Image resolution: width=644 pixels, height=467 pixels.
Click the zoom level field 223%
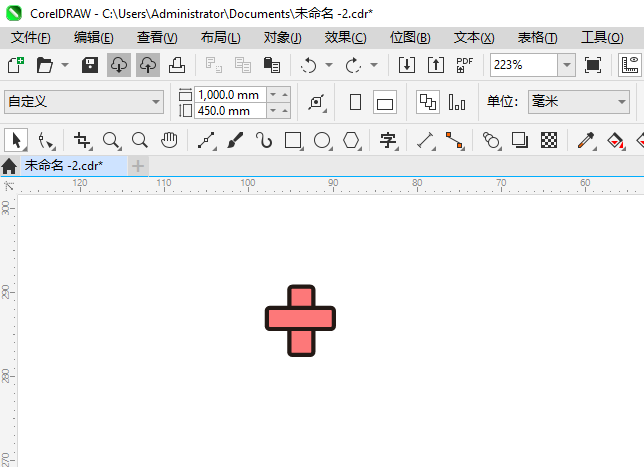tap(524, 65)
